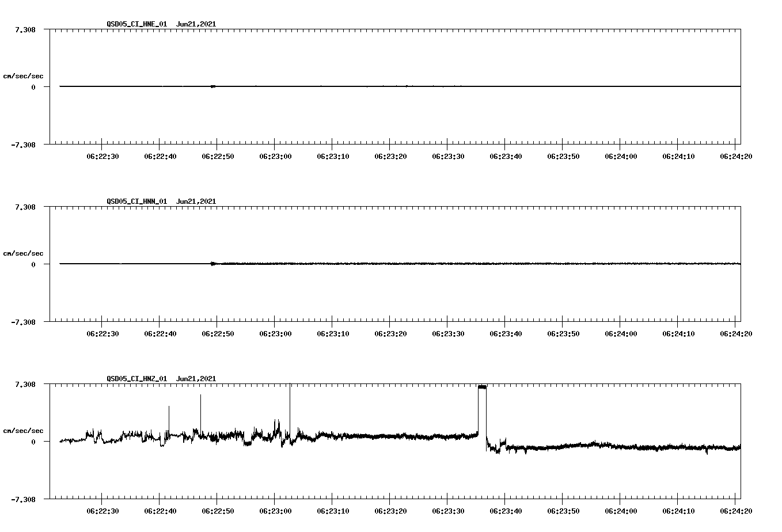782x532 pixels.
Task: Click time label 06:24:20 under HNZ plot
Action: pyautogui.click(x=736, y=511)
